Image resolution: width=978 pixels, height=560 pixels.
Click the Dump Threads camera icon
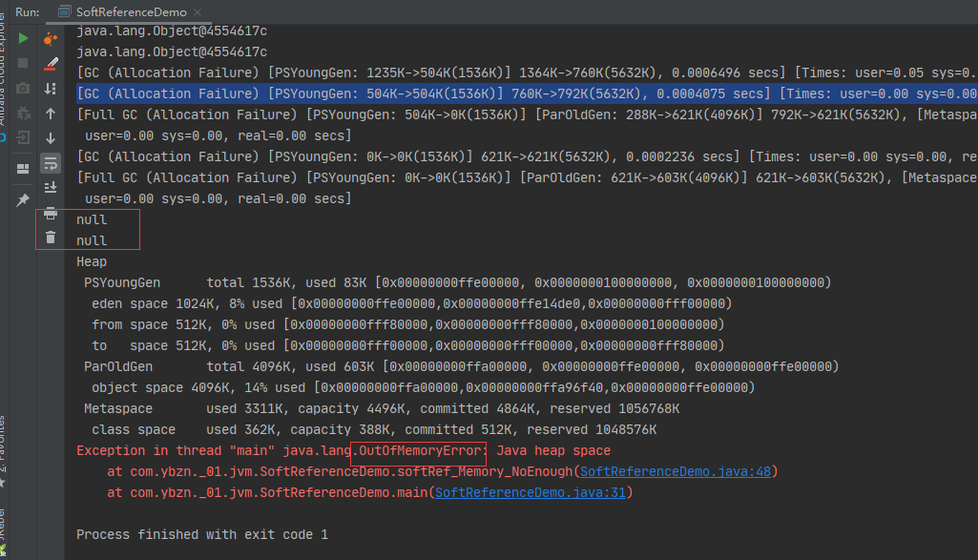click(23, 88)
